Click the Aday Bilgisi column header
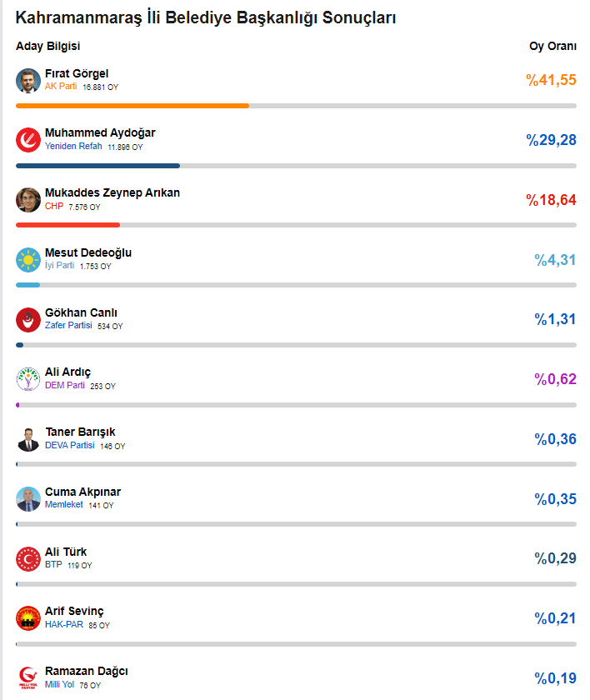590x700 pixels. pyautogui.click(x=48, y=46)
